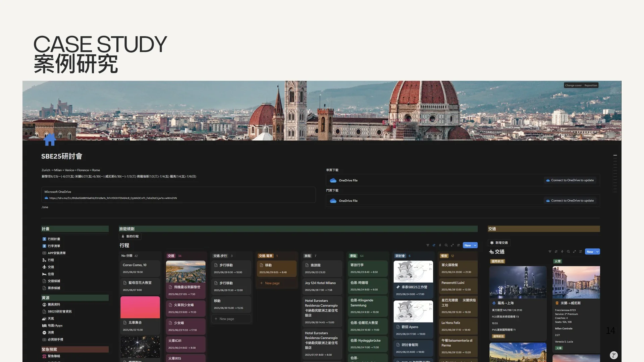Image resolution: width=644 pixels, height=362 pixels.
Task: Click Change cover on banner image
Action: (x=573, y=85)
